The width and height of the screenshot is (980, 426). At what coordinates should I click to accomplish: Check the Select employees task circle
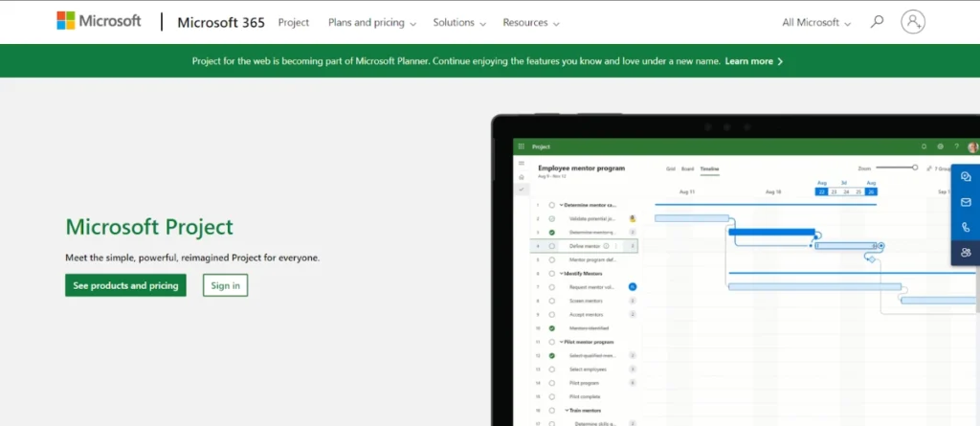click(552, 370)
